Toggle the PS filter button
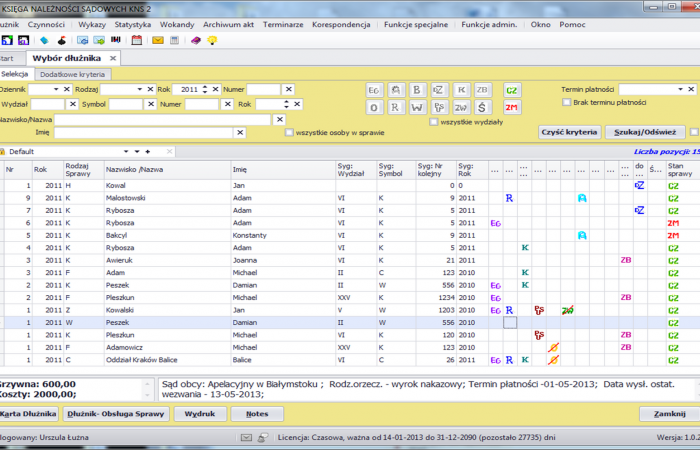This screenshot has width=700, height=450. [438, 107]
